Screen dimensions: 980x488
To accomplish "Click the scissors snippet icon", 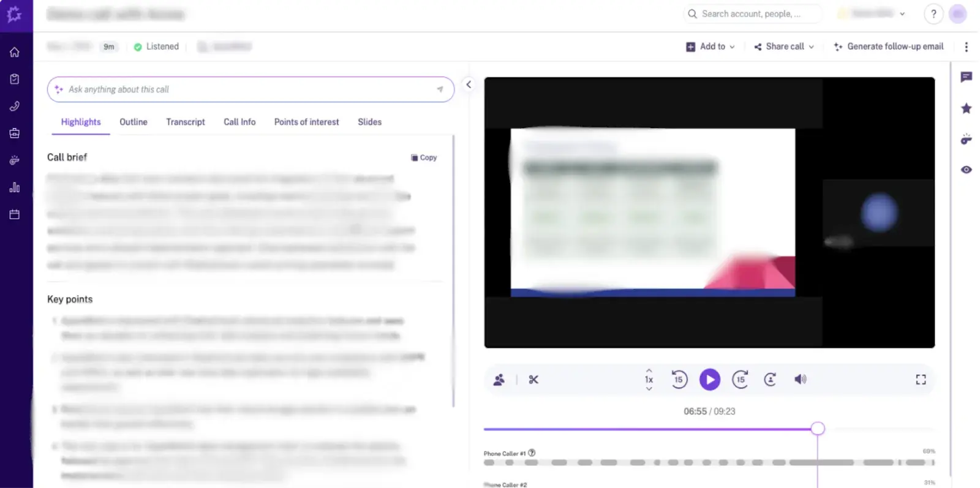I will 533,380.
